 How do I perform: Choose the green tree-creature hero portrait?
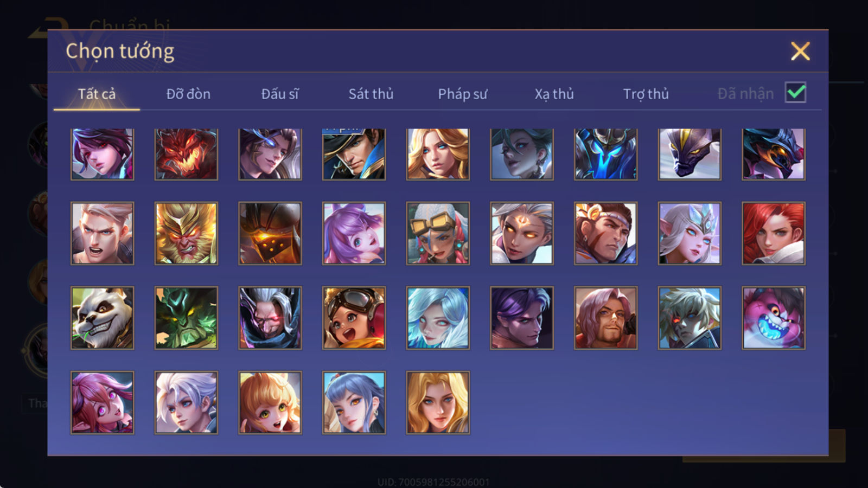pyautogui.click(x=186, y=318)
